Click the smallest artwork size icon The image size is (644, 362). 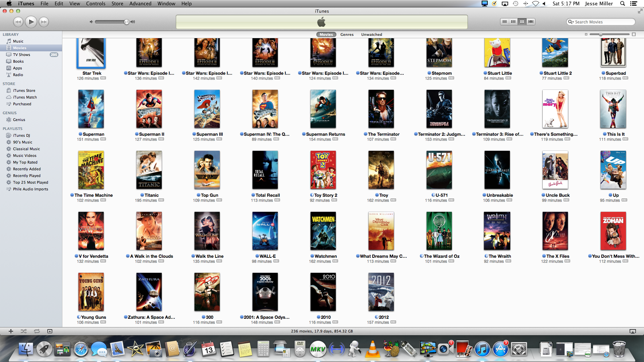(x=586, y=34)
